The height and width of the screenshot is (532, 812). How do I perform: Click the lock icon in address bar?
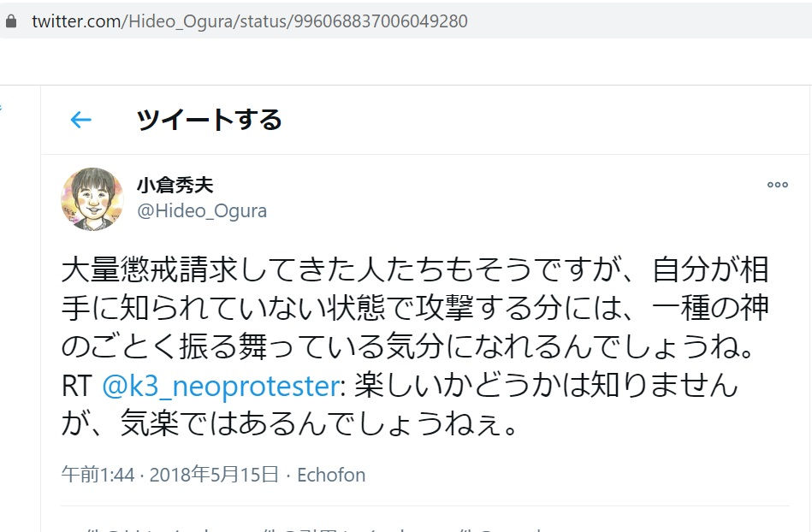11,21
